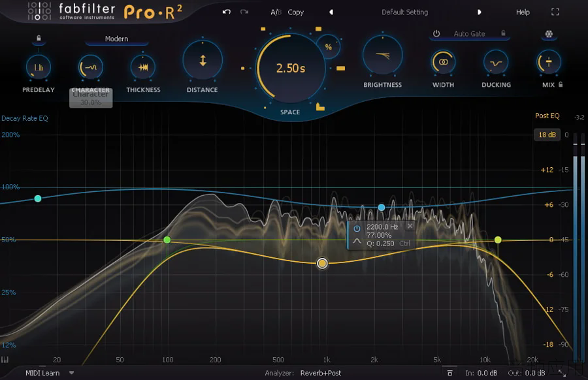Click the Mix knob
The height and width of the screenshot is (380, 588).
(549, 62)
